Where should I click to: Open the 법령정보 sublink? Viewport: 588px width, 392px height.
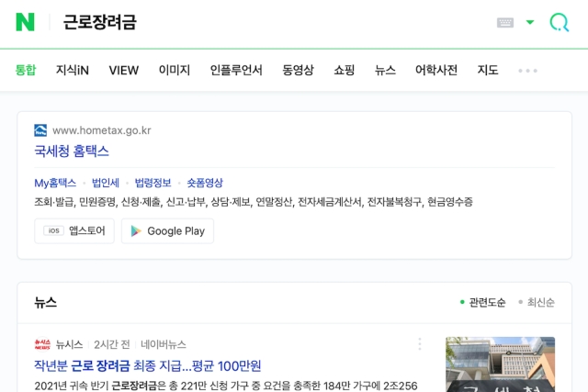(x=153, y=183)
